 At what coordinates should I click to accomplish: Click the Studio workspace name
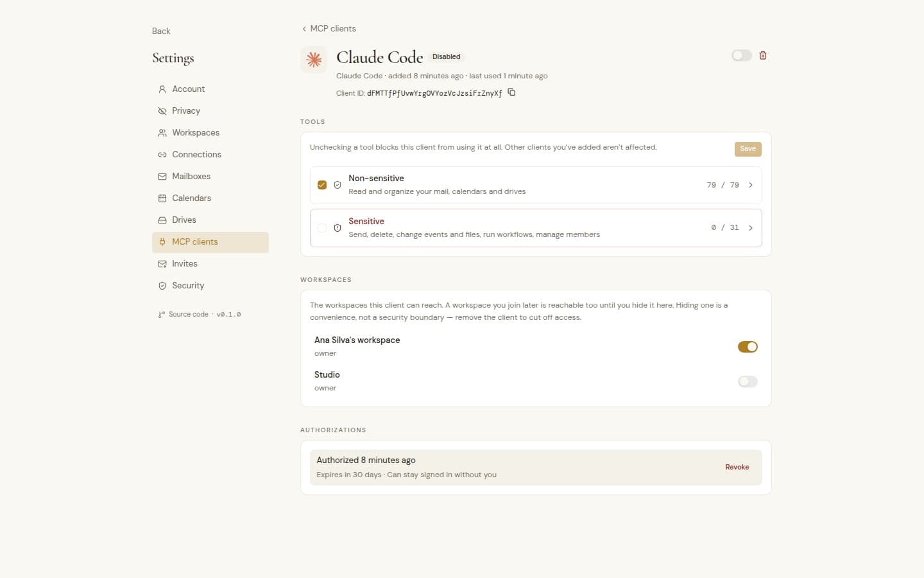(x=327, y=375)
